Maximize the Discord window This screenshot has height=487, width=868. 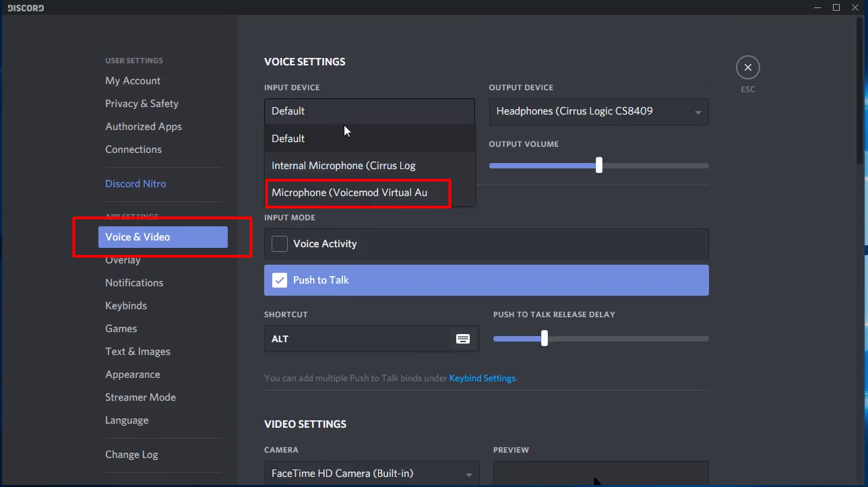[836, 7]
